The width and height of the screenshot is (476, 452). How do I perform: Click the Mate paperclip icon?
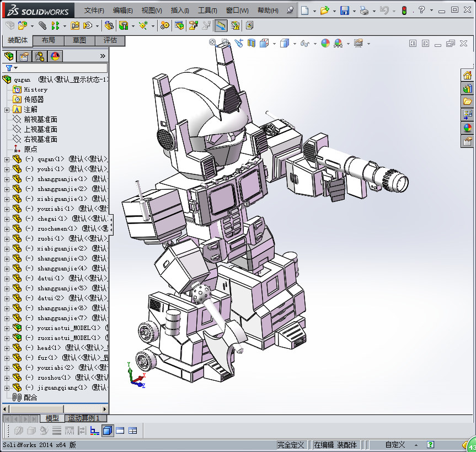coord(42,25)
